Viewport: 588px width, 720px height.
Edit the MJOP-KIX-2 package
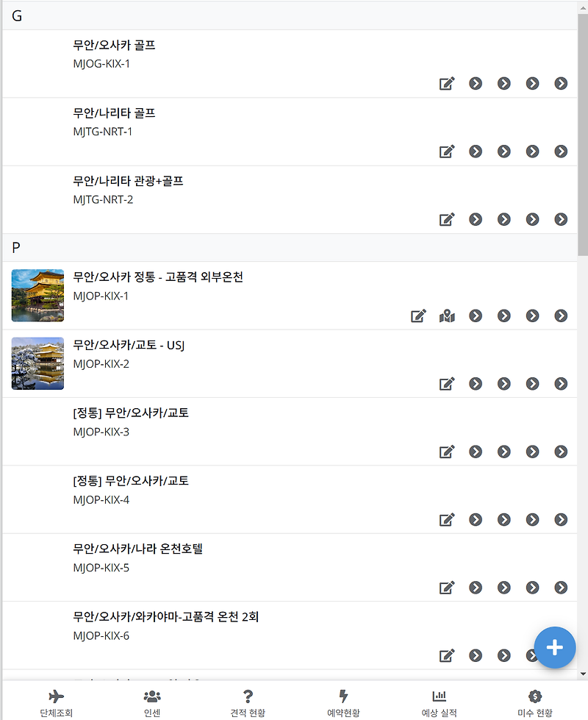[x=447, y=384]
